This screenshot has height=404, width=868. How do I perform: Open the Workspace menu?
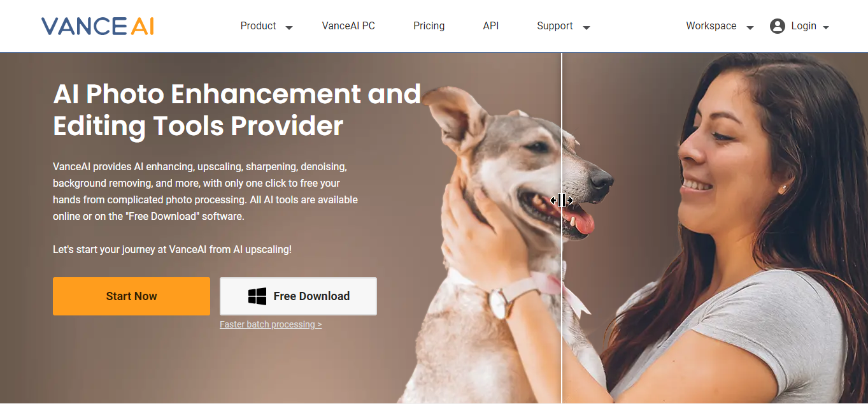711,26
